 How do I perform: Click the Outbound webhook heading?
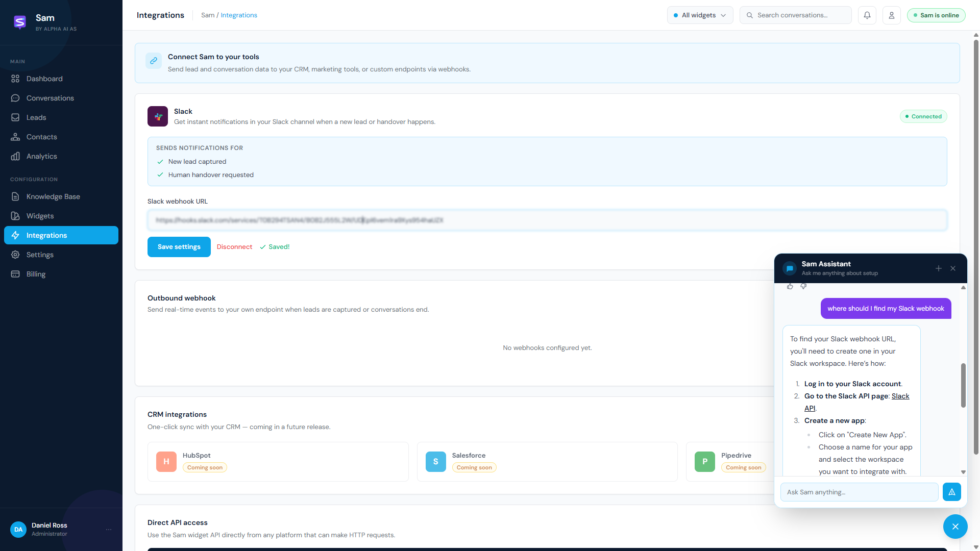tap(182, 298)
